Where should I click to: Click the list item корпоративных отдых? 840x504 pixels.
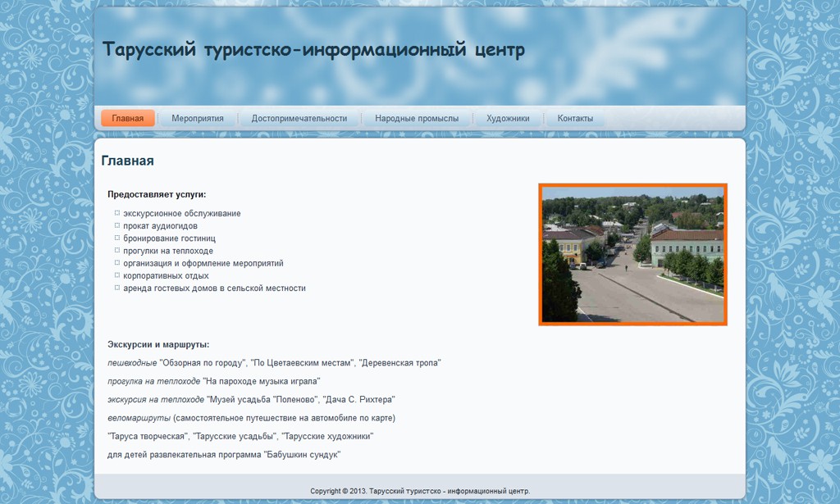[166, 275]
